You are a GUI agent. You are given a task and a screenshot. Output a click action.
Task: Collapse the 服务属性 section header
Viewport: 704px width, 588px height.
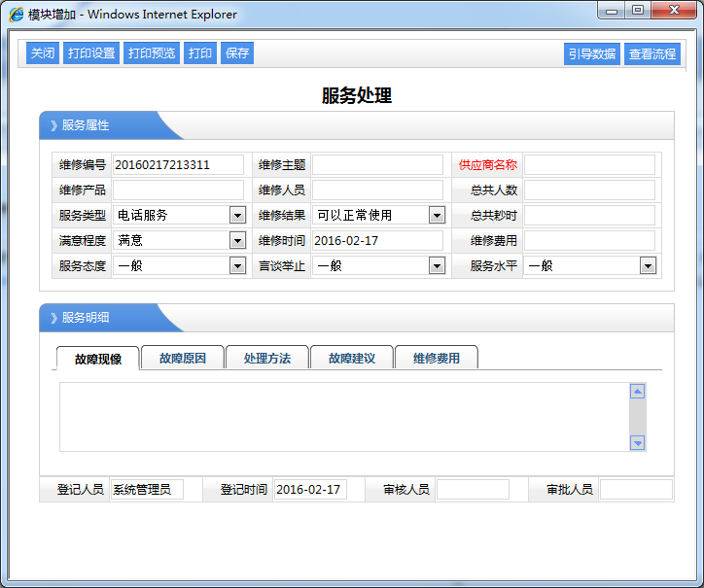(x=86, y=125)
